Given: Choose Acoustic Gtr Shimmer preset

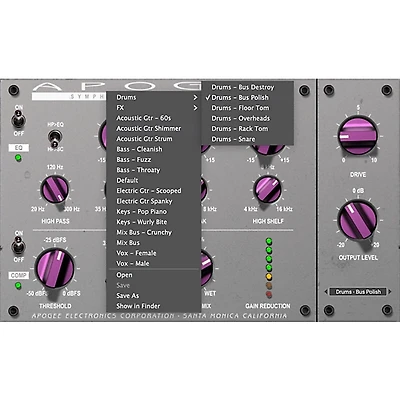Looking at the screenshot, I should (154, 128).
